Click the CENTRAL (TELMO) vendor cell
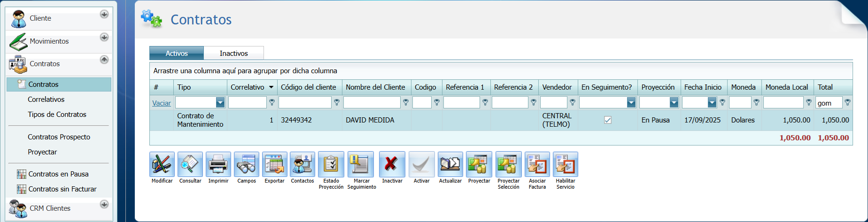The image size is (868, 222). pyautogui.click(x=558, y=120)
